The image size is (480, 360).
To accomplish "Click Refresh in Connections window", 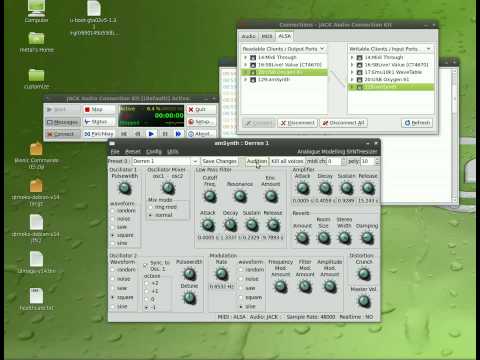I will [x=417, y=123].
